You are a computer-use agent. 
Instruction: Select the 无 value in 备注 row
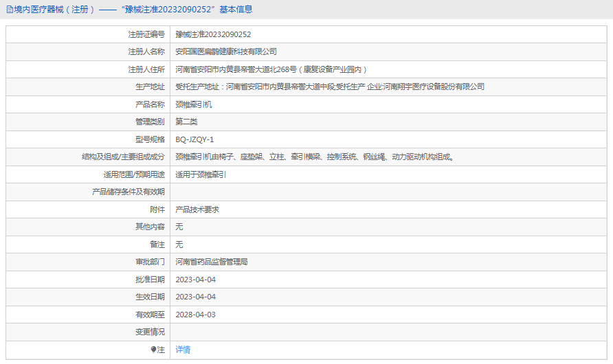tap(179, 244)
